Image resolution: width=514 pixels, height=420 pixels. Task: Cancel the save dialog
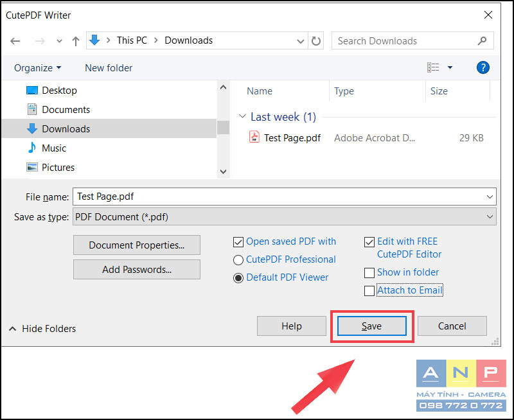[452, 326]
